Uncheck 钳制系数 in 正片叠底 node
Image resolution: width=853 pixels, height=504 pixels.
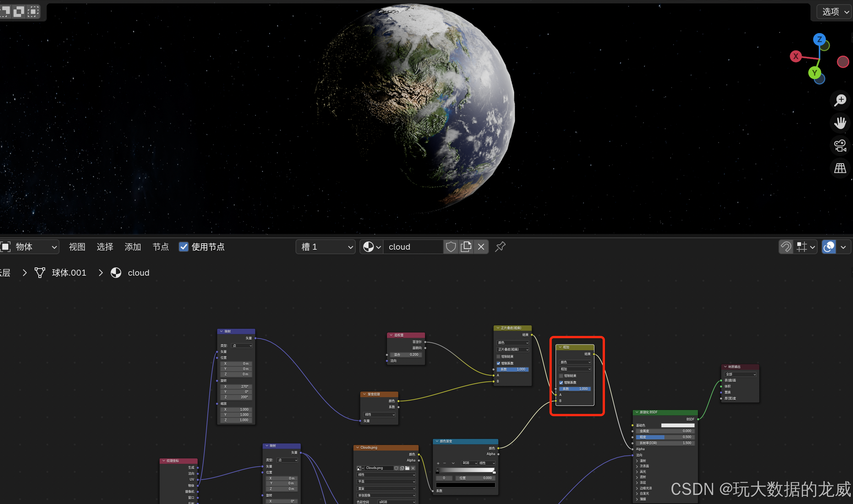point(498,363)
